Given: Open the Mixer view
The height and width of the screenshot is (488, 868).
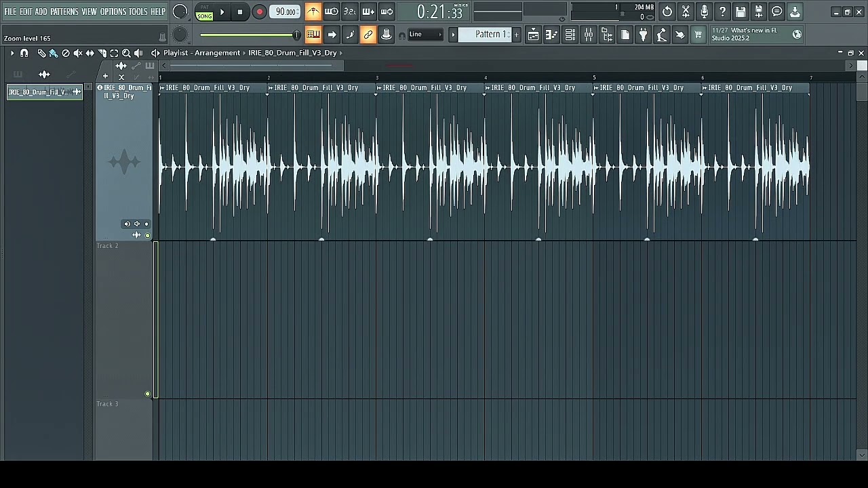Looking at the screenshot, I should point(588,35).
